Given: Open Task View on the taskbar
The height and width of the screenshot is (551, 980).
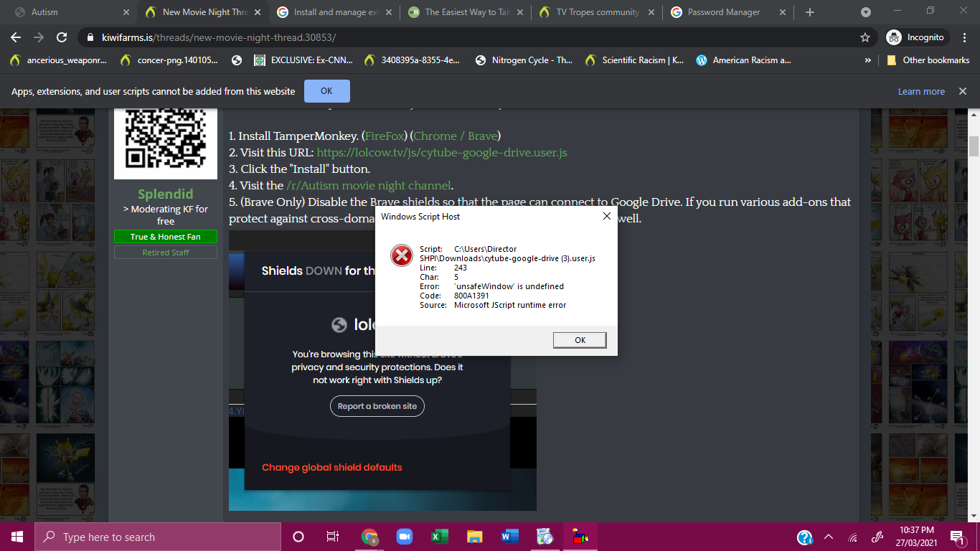Looking at the screenshot, I should [333, 537].
